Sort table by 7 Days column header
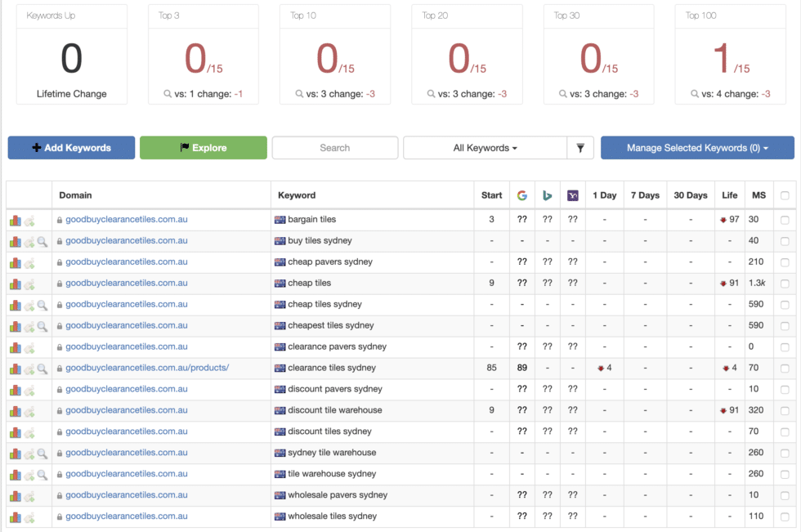 [x=645, y=195]
